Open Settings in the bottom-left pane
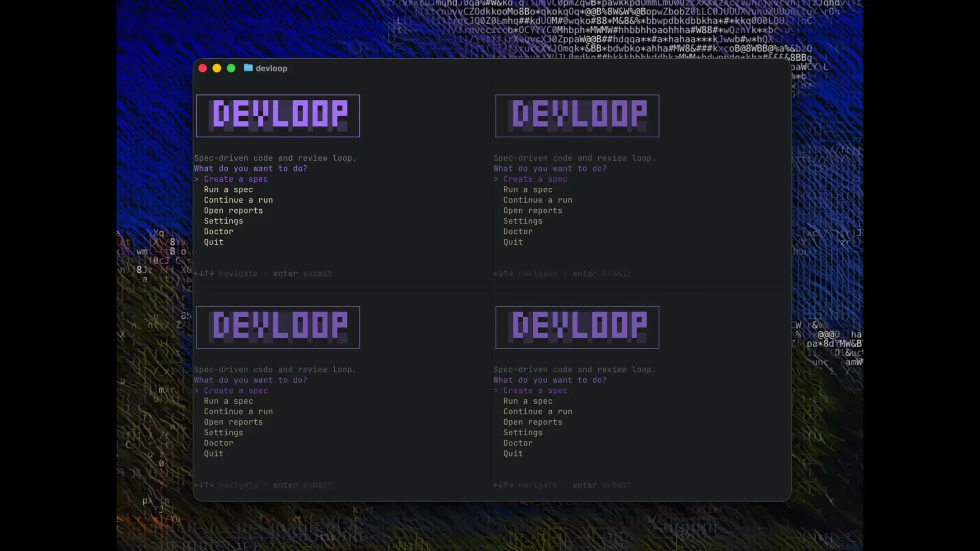Viewport: 980px width, 551px height. 224,433
